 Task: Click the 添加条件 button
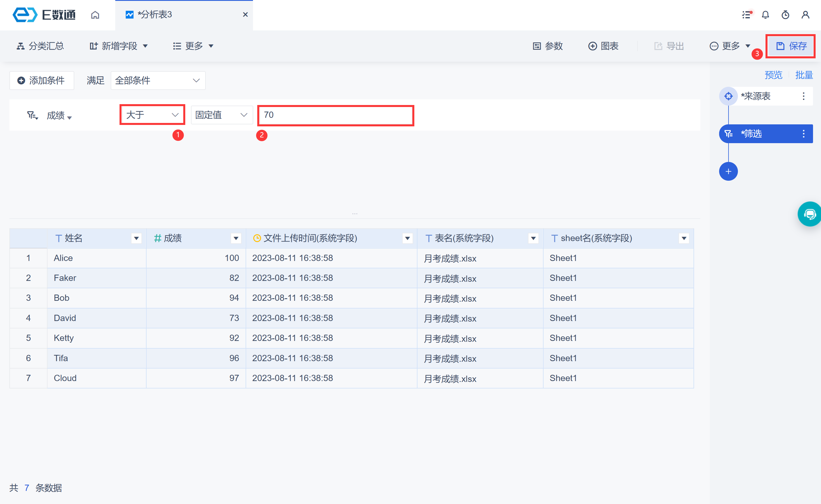[42, 80]
